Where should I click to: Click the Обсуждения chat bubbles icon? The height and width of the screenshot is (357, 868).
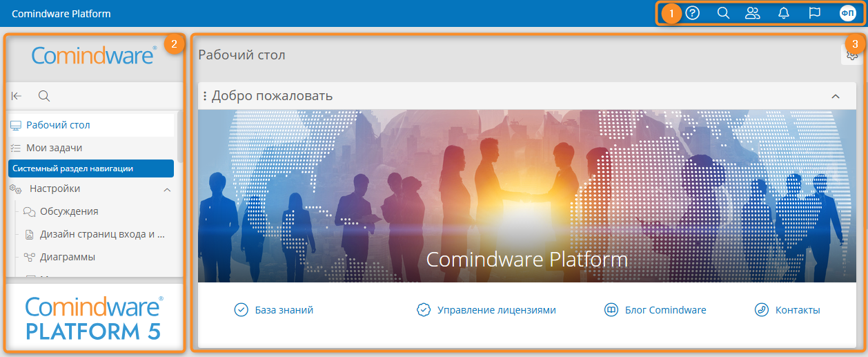[x=30, y=212]
